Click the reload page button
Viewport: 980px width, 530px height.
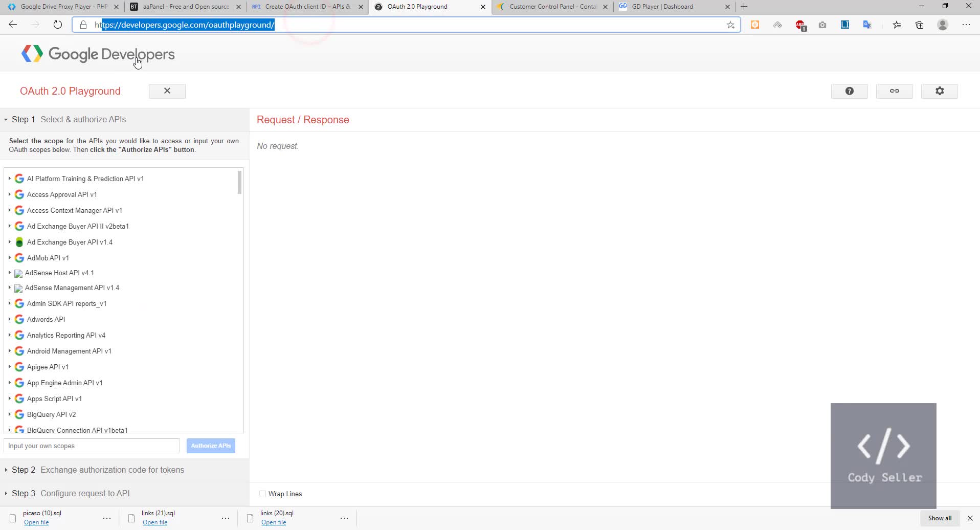57,24
